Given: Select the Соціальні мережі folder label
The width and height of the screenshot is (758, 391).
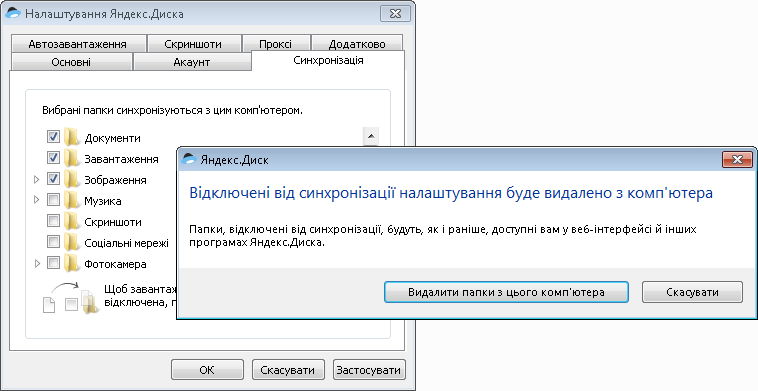Looking at the screenshot, I should pos(127,243).
